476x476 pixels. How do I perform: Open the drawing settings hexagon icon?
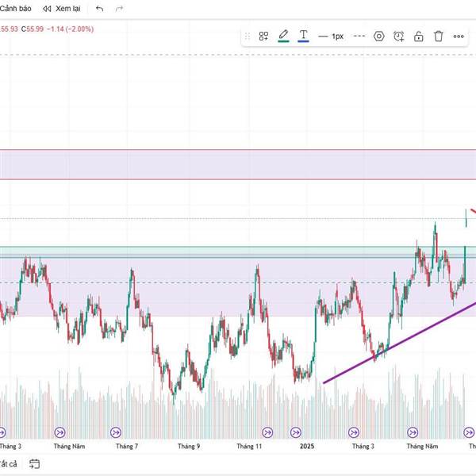click(379, 36)
